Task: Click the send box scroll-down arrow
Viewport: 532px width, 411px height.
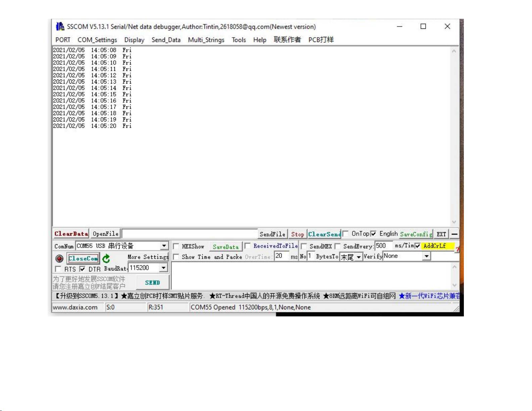Action: click(454, 286)
